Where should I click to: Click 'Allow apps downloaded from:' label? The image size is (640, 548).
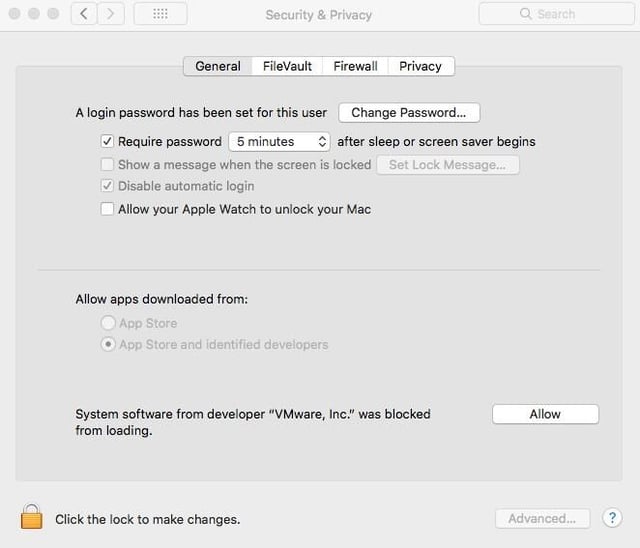click(x=162, y=299)
